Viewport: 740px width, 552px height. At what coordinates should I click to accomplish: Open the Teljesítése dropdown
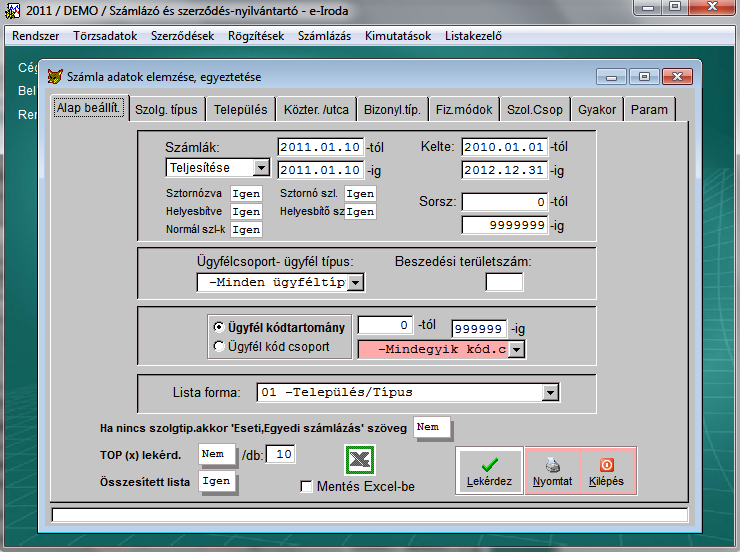(261, 168)
